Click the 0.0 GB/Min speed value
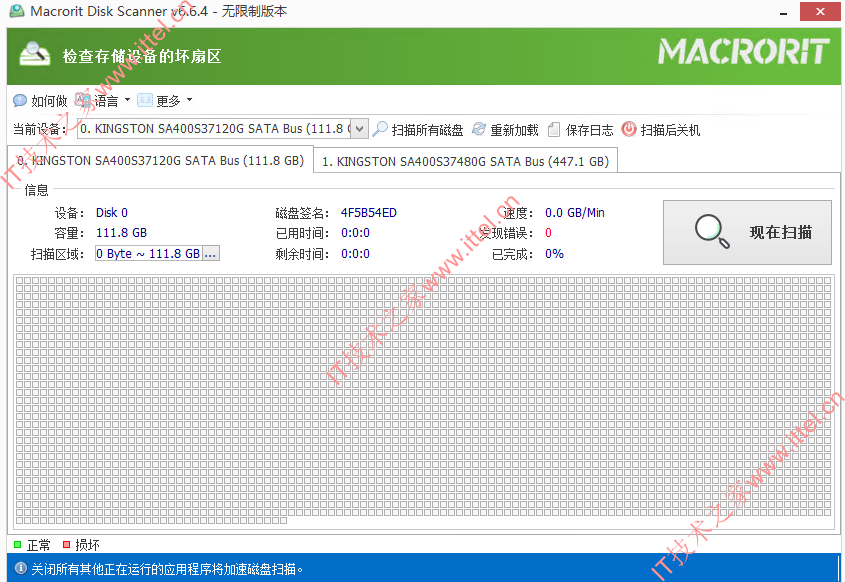 click(574, 212)
